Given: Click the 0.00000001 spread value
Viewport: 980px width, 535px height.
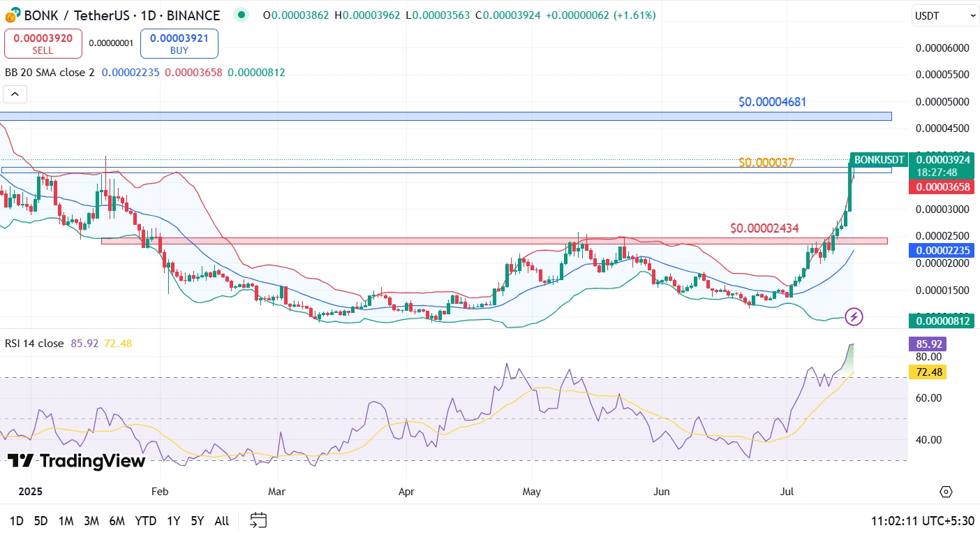Looking at the screenshot, I should tap(111, 43).
